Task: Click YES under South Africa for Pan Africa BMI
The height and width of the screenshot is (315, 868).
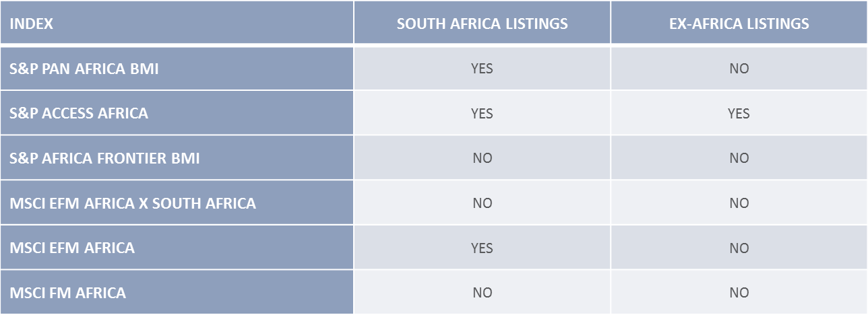Action: point(482,69)
